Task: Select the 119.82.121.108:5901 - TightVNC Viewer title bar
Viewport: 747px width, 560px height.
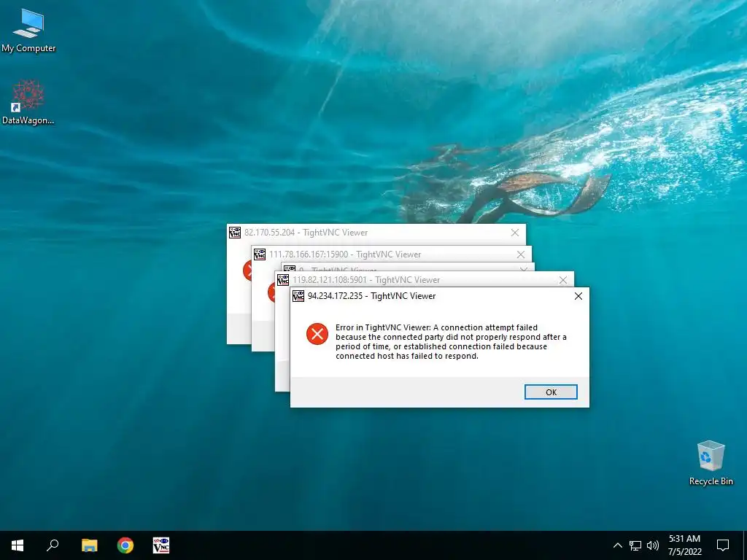Action: (425, 279)
